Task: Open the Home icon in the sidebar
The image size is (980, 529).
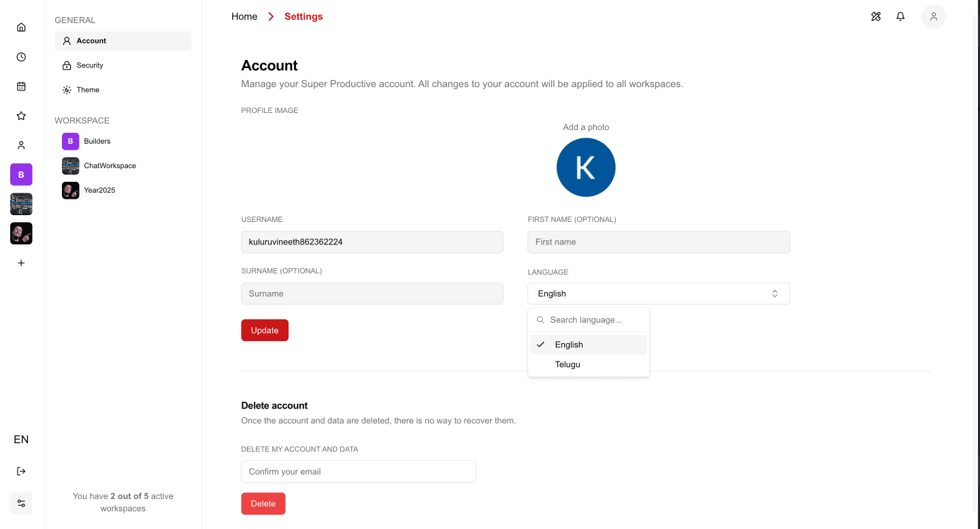Action: [21, 27]
